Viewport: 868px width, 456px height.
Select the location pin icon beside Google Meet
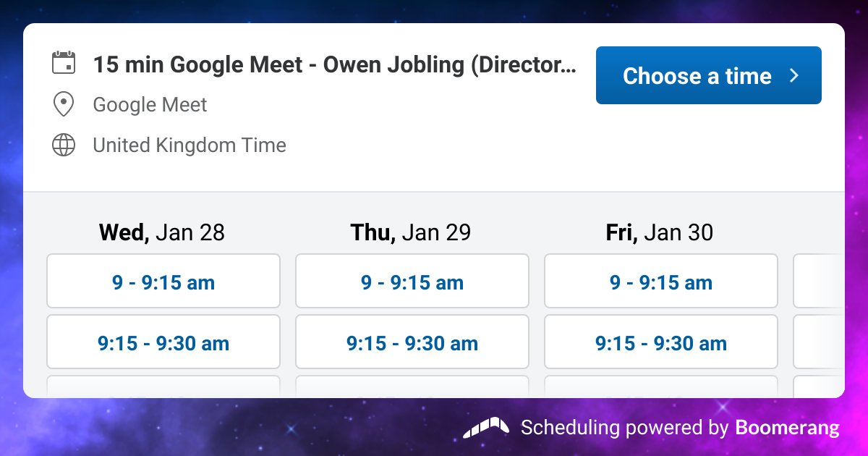point(64,104)
